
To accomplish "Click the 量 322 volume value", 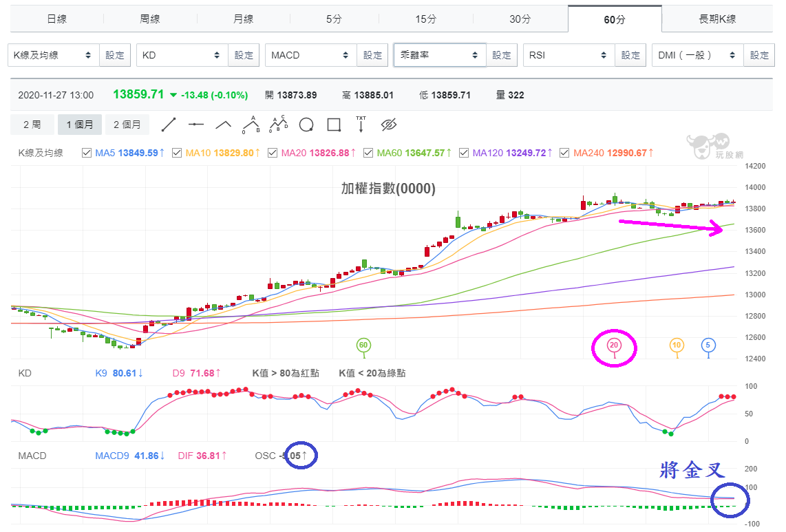I will click(510, 95).
